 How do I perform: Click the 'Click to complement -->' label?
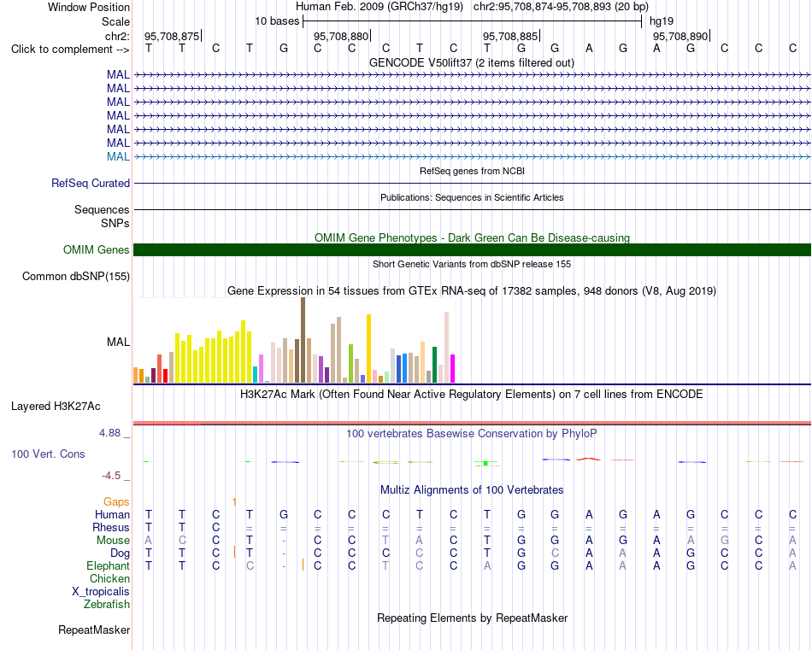pyautogui.click(x=70, y=50)
